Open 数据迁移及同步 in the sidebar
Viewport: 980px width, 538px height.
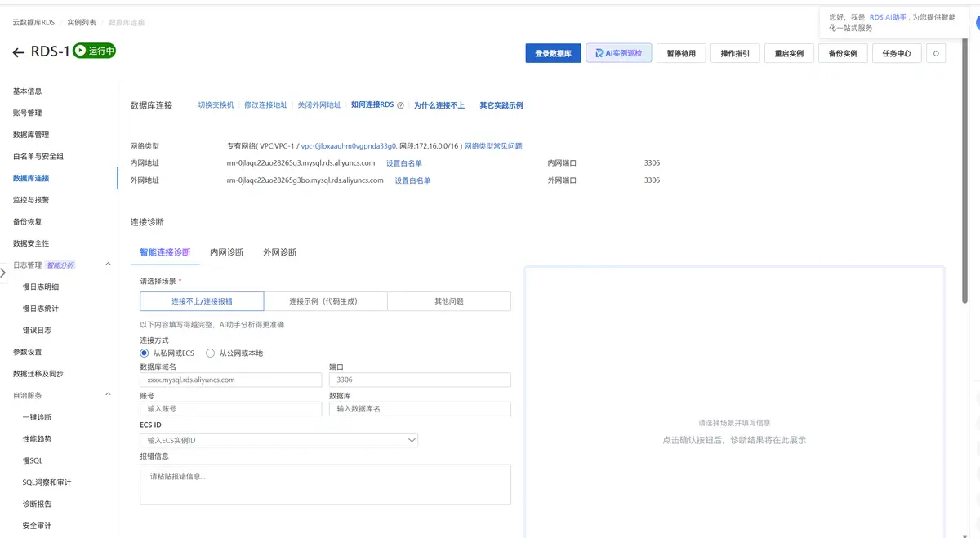click(x=38, y=373)
